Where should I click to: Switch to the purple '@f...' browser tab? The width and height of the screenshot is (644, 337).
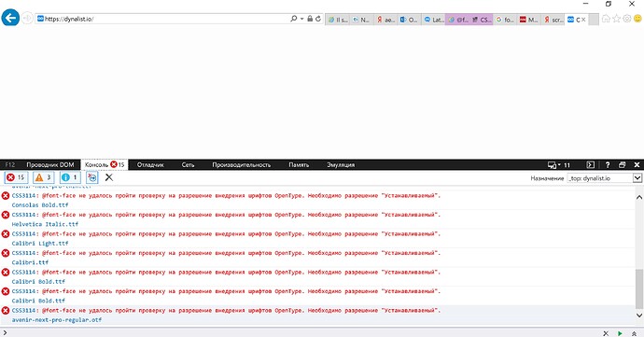(x=457, y=20)
